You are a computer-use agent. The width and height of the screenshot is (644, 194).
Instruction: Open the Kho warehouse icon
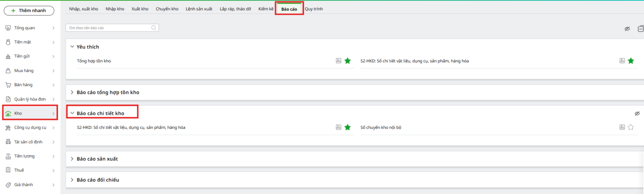click(8, 113)
